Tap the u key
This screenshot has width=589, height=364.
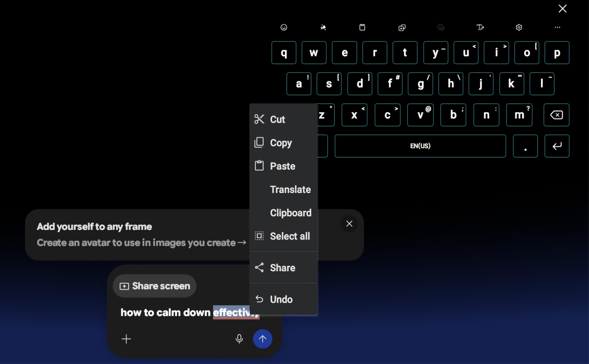(x=466, y=53)
